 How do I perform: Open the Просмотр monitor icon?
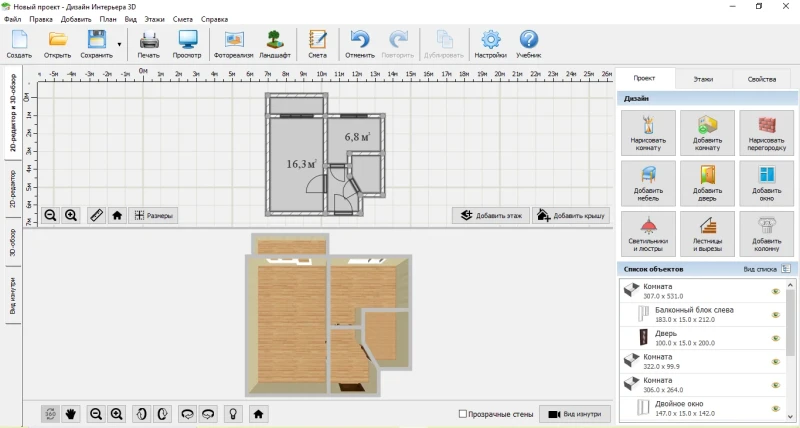[x=187, y=44]
